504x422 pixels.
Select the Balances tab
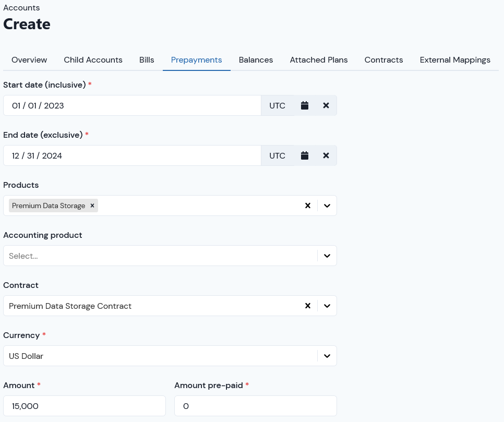(256, 60)
